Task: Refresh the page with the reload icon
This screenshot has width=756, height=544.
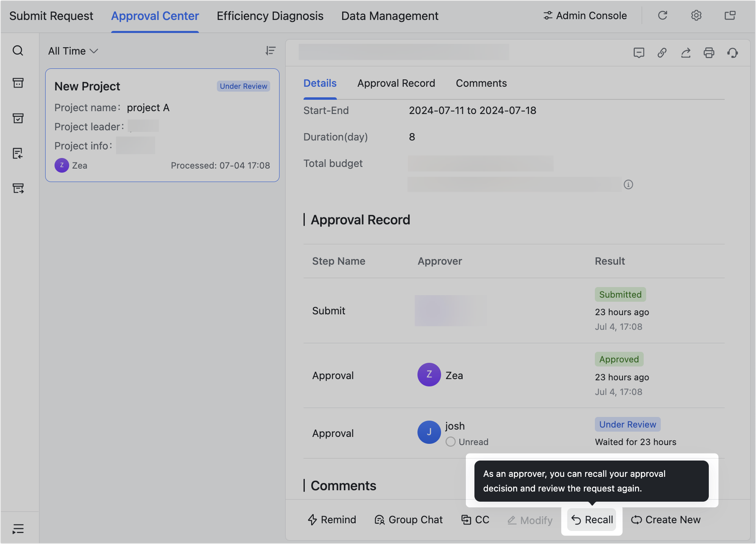Action: [x=662, y=15]
